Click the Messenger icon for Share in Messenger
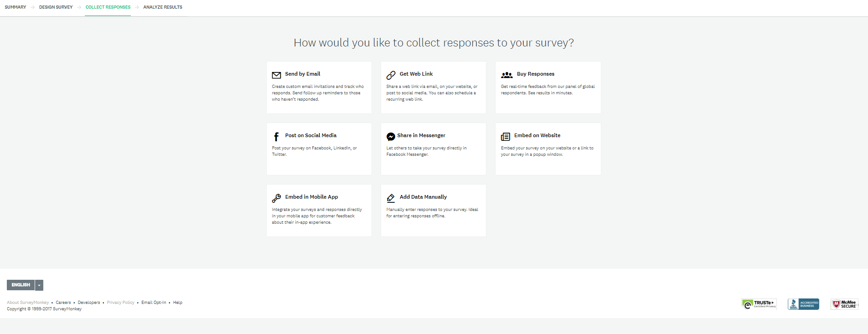 click(x=391, y=136)
